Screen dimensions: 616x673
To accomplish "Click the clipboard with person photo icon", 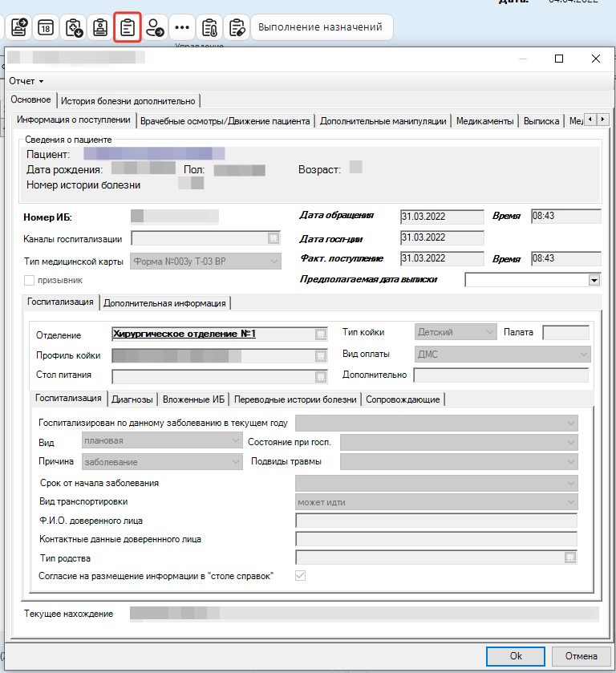I will pyautogui.click(x=100, y=27).
